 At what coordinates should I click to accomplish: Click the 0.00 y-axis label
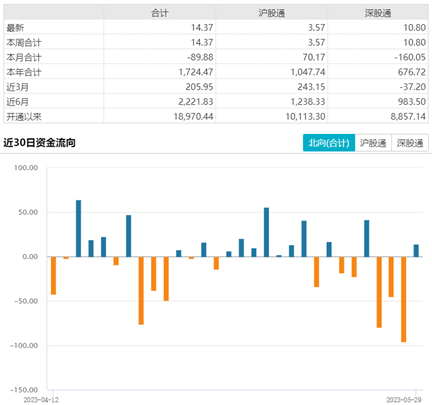click(x=30, y=257)
